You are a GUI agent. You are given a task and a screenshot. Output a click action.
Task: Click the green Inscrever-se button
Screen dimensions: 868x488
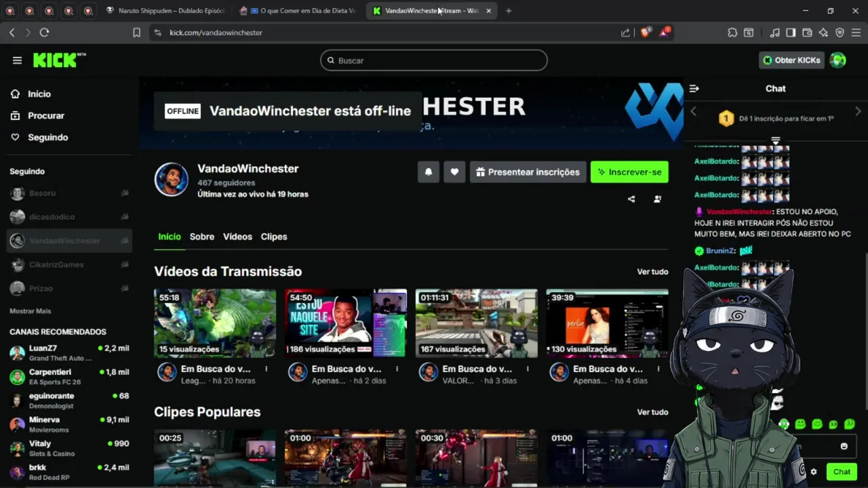[629, 172]
